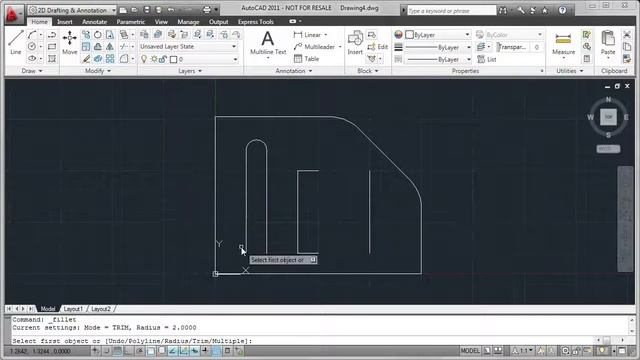The width and height of the screenshot is (640, 360).
Task: Click the ViewCube TOP face
Action: pyautogui.click(x=608, y=117)
